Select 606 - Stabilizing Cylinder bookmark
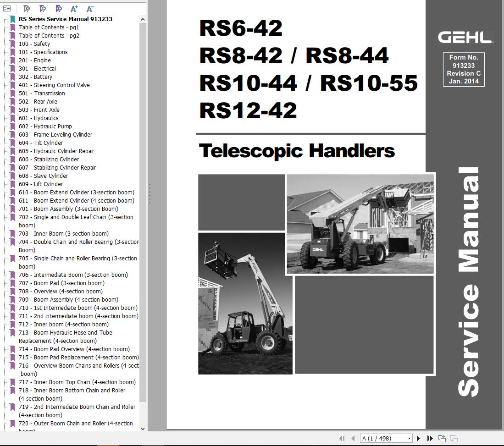Screen dimensions: 504x446 pos(49,160)
